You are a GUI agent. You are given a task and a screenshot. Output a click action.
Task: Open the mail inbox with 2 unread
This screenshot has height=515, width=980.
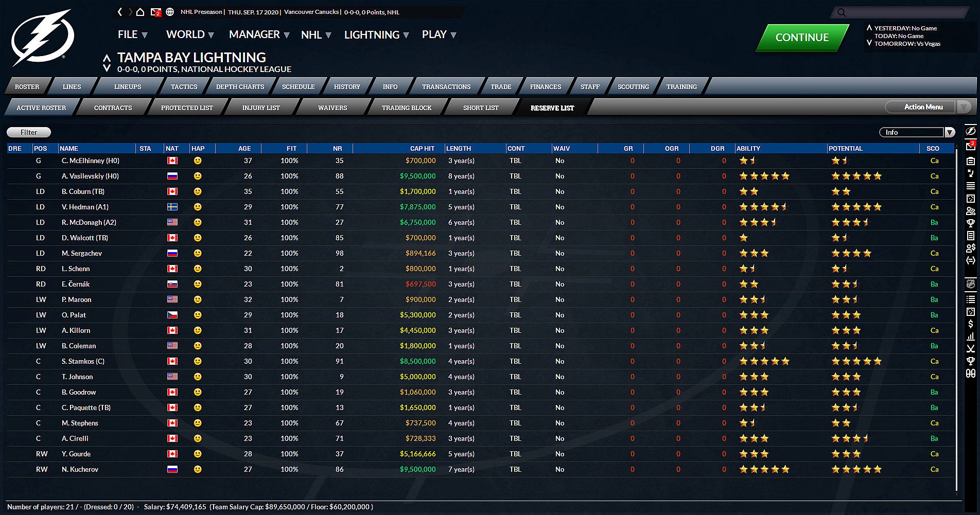pos(155,12)
